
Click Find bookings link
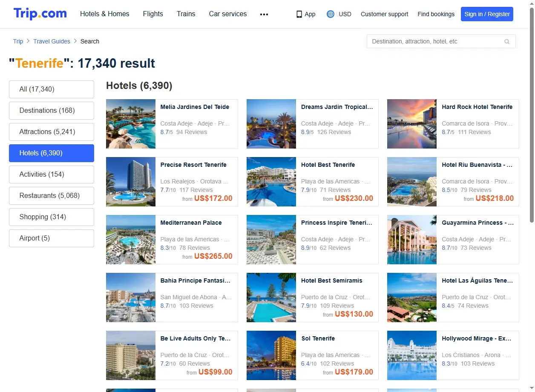[436, 14]
